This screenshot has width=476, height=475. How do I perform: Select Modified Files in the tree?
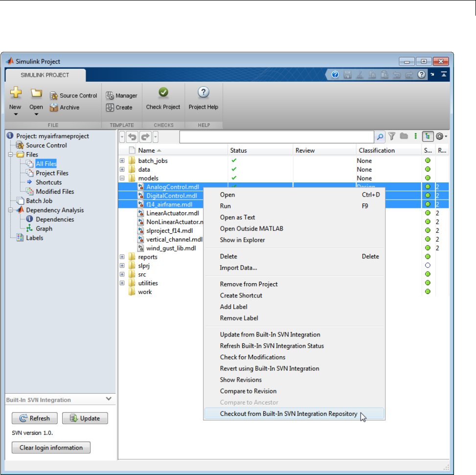point(55,192)
